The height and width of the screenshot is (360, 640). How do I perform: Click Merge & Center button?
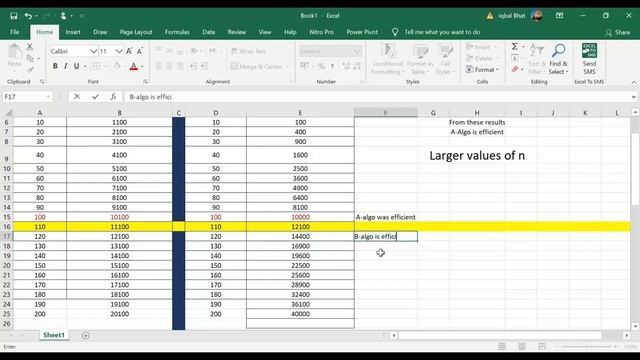pyautogui.click(x=256, y=67)
